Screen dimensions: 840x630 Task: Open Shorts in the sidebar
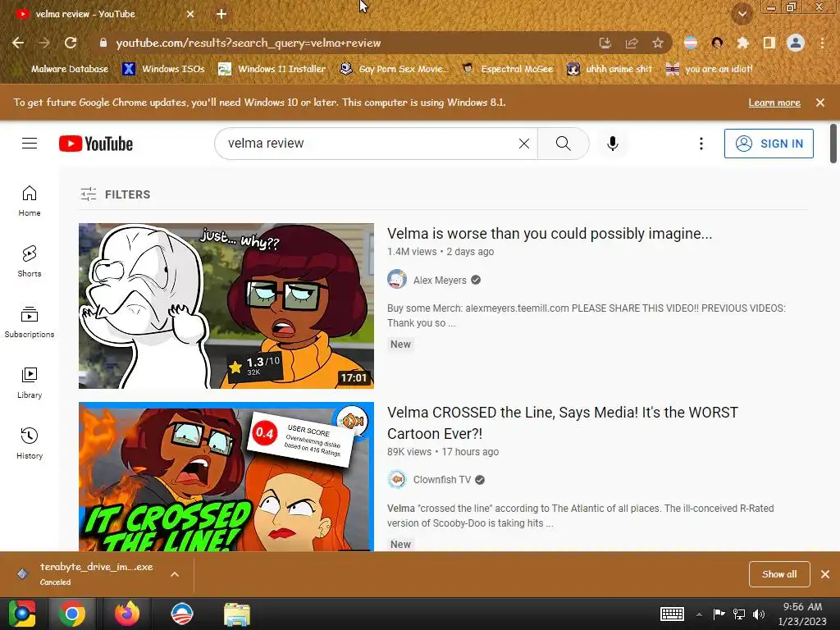30,262
